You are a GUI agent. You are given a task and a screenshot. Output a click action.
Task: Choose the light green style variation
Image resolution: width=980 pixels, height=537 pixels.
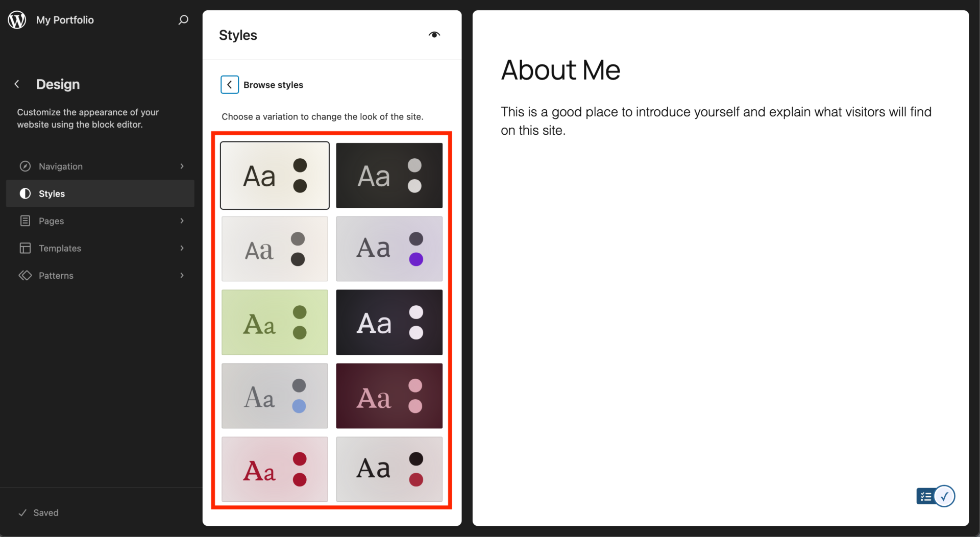pyautogui.click(x=275, y=323)
